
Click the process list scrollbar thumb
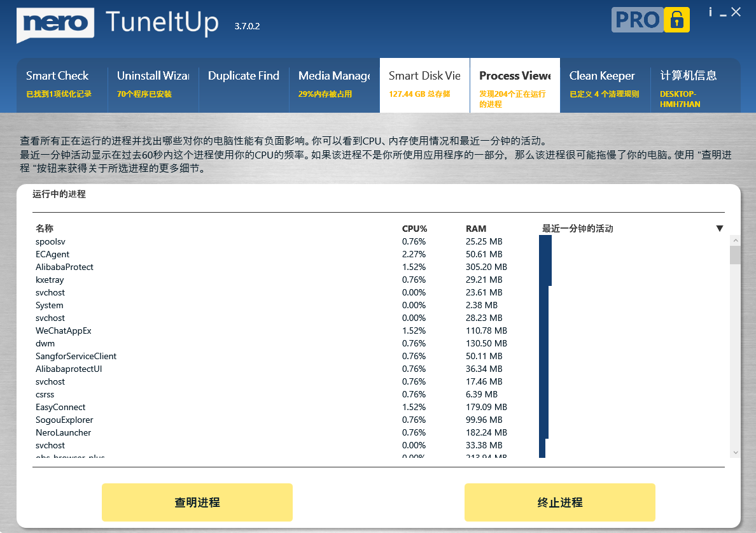735,255
